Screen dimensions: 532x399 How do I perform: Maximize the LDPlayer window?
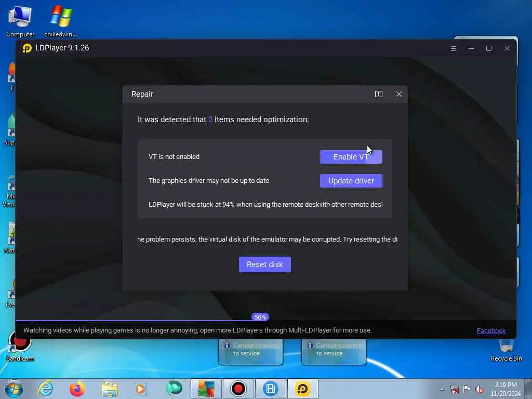click(x=488, y=48)
